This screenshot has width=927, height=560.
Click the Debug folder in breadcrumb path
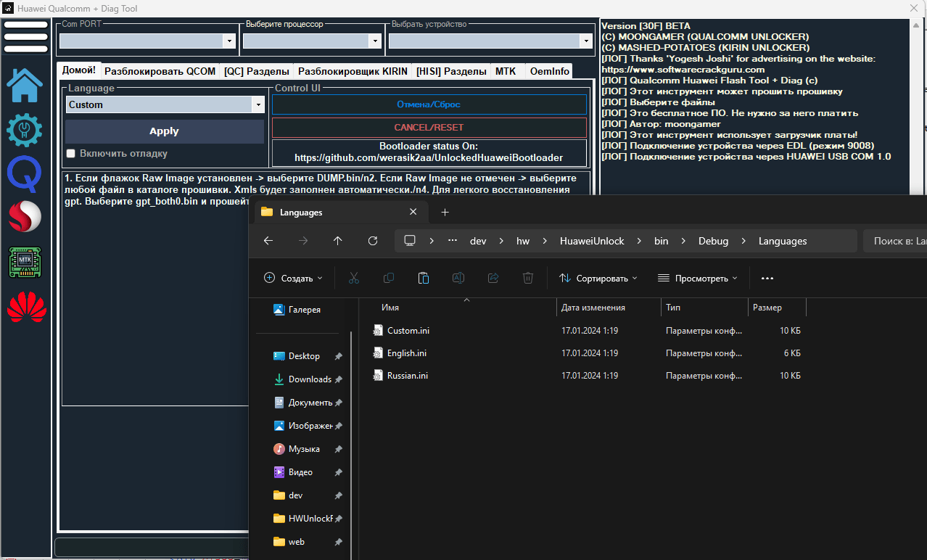pyautogui.click(x=714, y=241)
